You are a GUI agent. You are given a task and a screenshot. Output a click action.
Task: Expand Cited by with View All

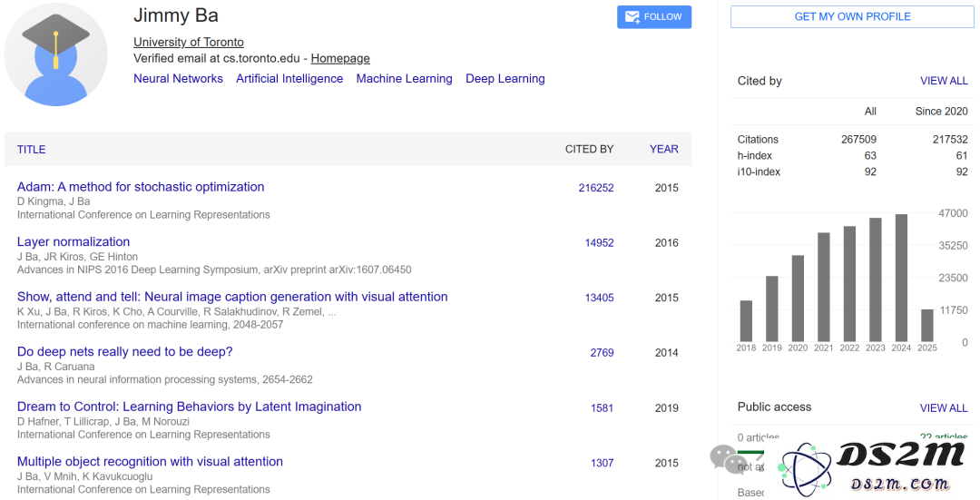coord(944,81)
